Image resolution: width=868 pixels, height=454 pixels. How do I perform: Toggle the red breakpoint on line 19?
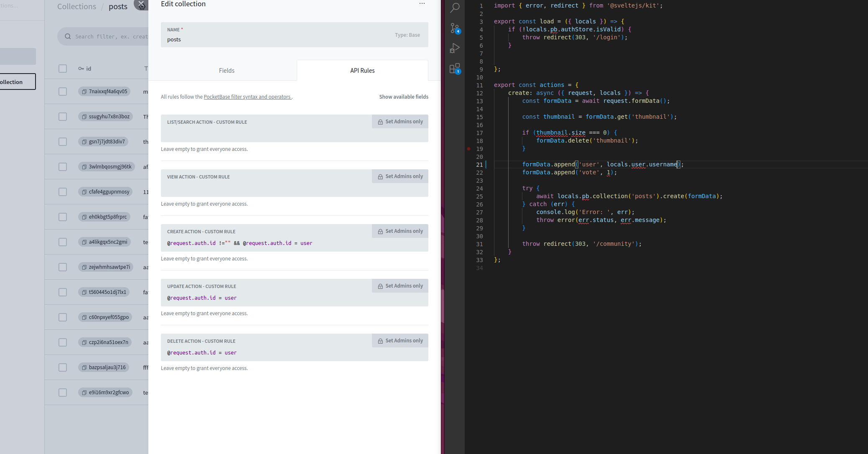point(468,148)
